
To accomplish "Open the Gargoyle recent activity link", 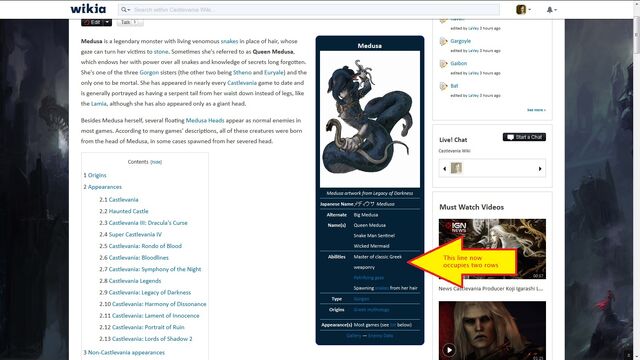I will [460, 41].
